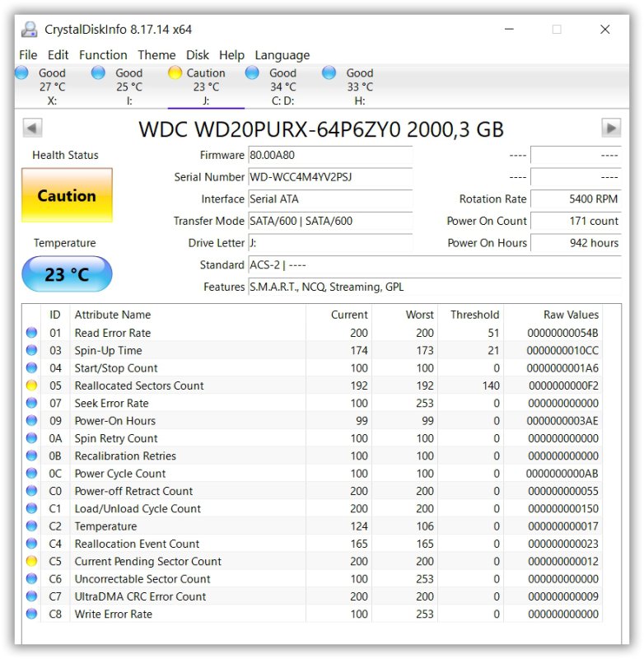
Task: Select the Good disk I: status orb
Action: tap(98, 72)
